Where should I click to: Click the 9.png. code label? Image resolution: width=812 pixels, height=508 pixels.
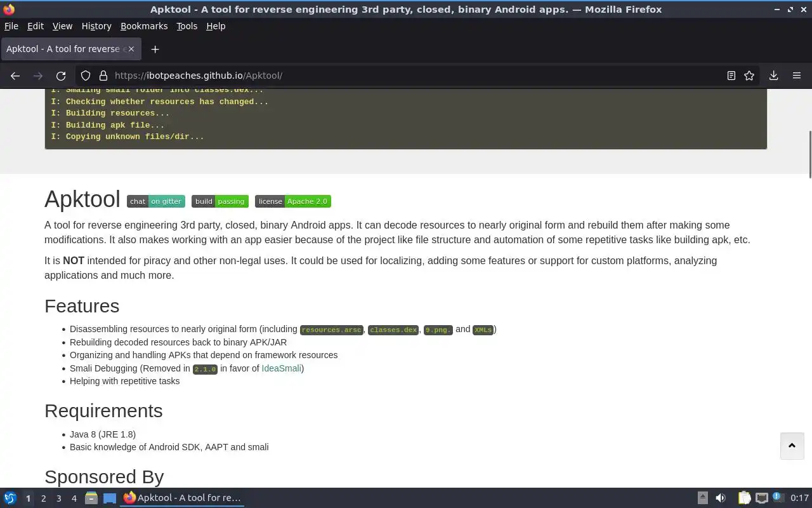[x=438, y=330]
